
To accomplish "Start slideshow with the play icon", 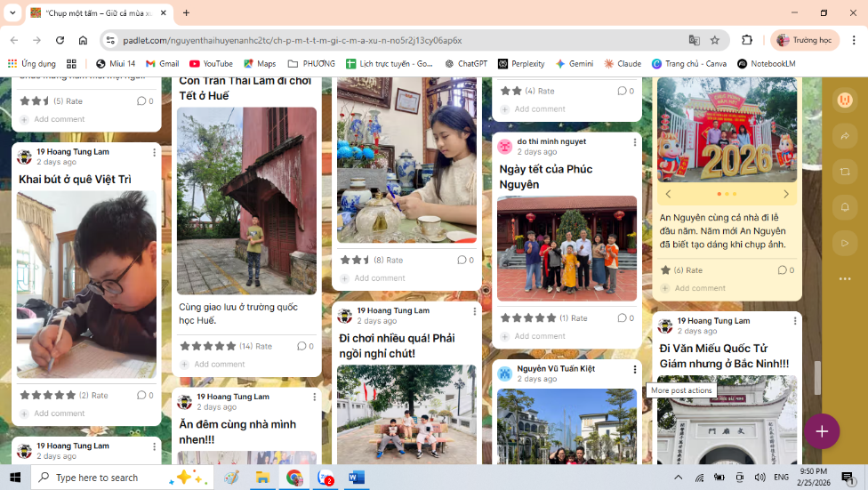I will (x=844, y=242).
